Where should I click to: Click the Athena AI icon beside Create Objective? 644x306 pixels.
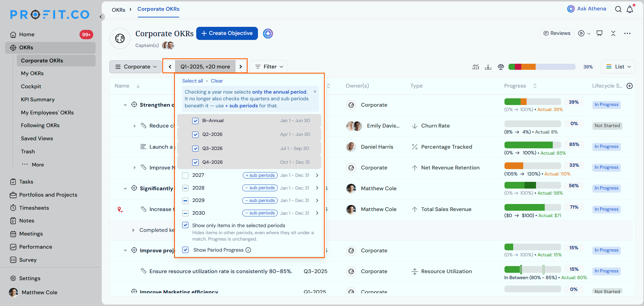coord(268,34)
